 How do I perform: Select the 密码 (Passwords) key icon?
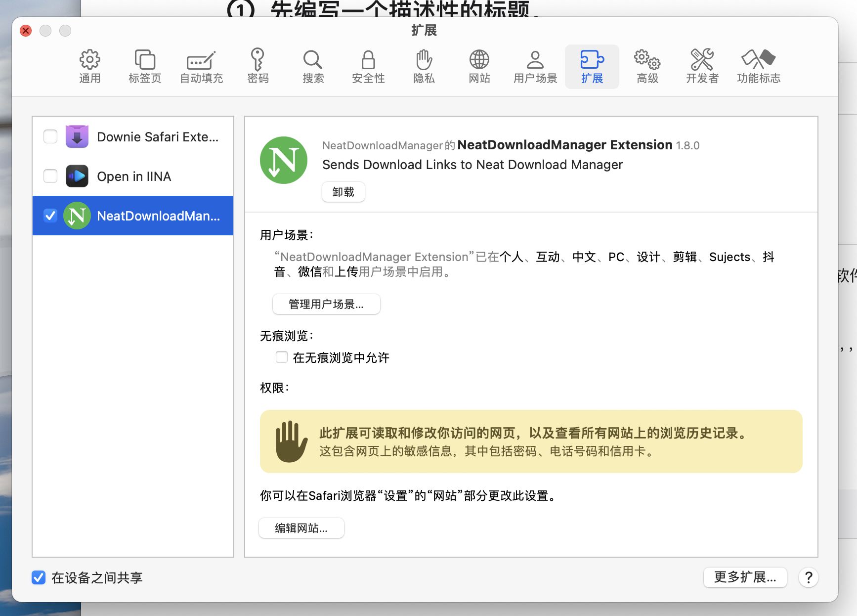click(x=257, y=66)
